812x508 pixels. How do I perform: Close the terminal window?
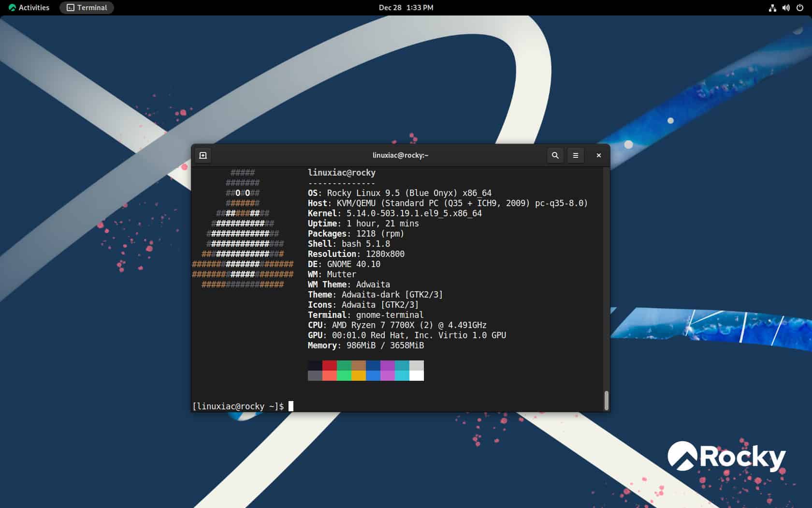pyautogui.click(x=598, y=155)
